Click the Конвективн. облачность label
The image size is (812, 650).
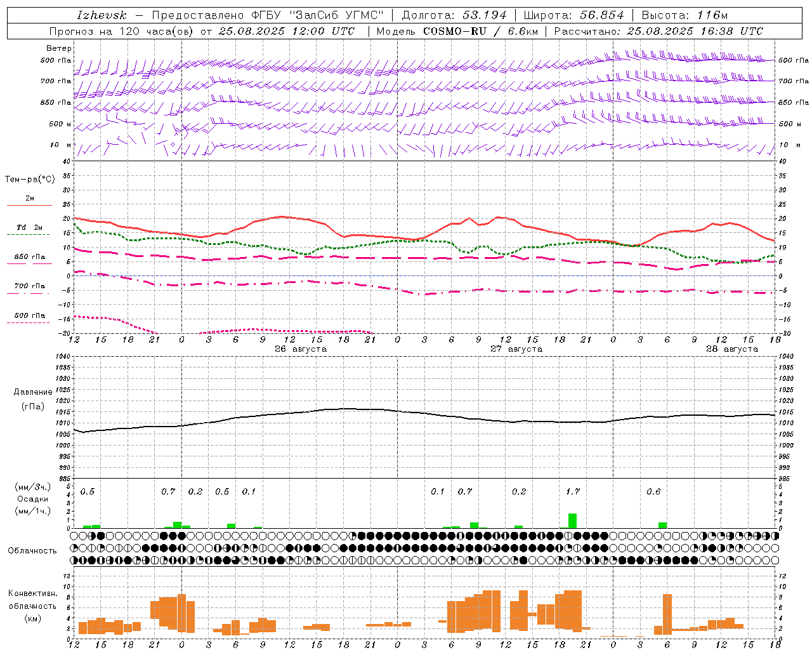coord(32,600)
